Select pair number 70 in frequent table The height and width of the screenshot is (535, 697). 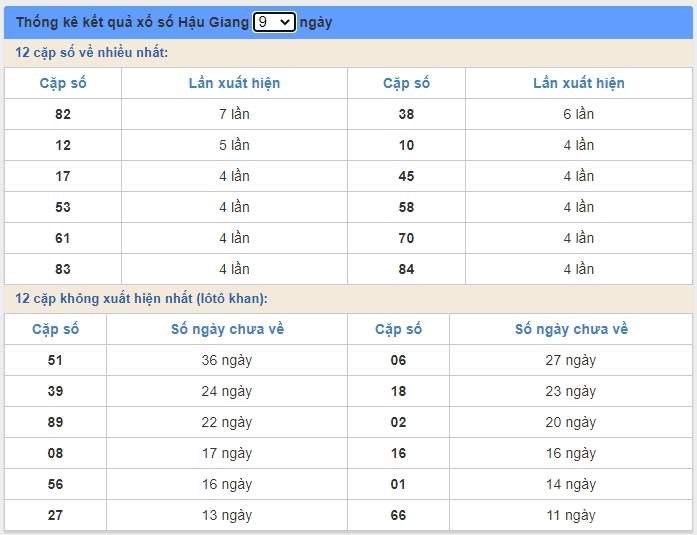406,238
